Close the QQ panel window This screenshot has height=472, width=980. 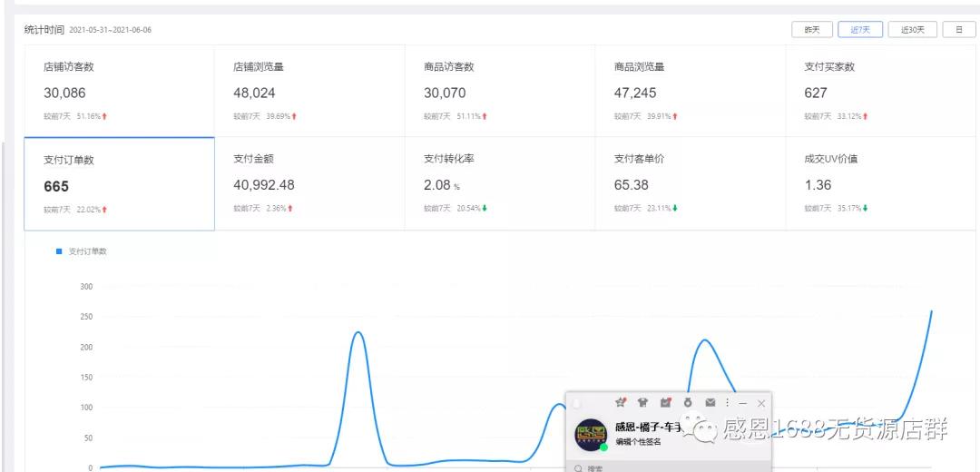[x=760, y=404]
